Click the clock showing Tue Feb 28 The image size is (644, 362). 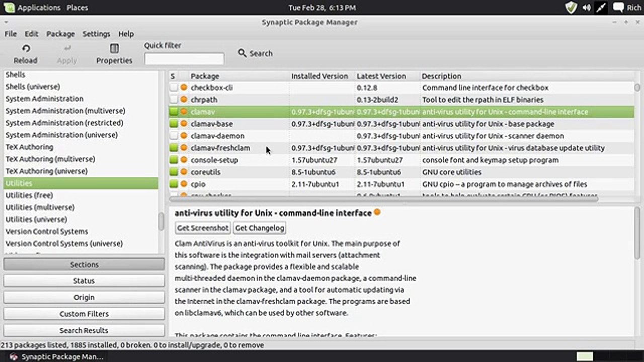(322, 8)
